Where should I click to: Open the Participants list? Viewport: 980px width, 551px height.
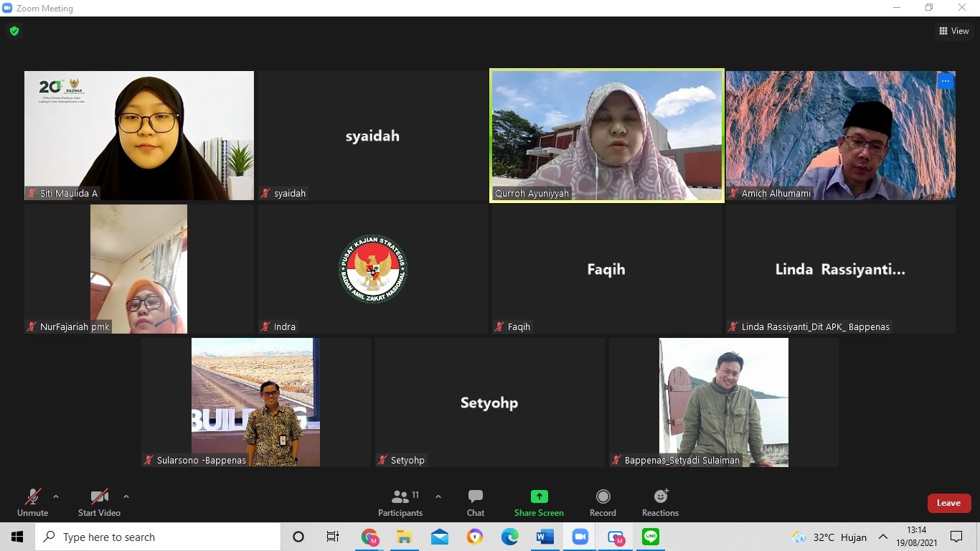400,502
